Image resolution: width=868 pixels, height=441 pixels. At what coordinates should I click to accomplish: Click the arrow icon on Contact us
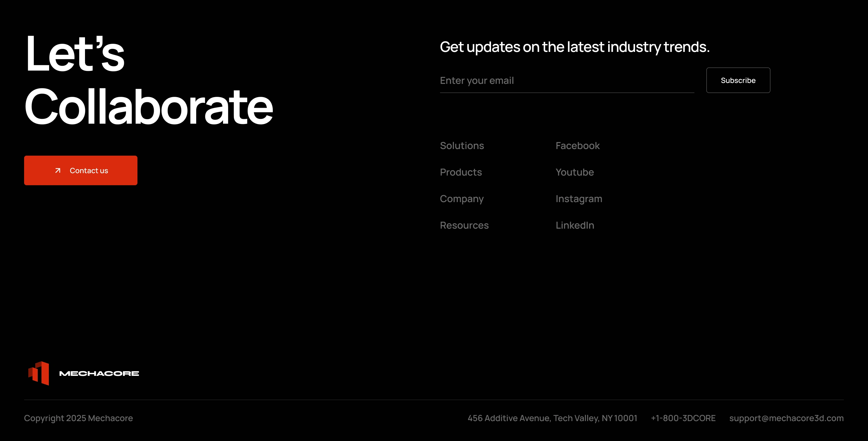click(58, 171)
